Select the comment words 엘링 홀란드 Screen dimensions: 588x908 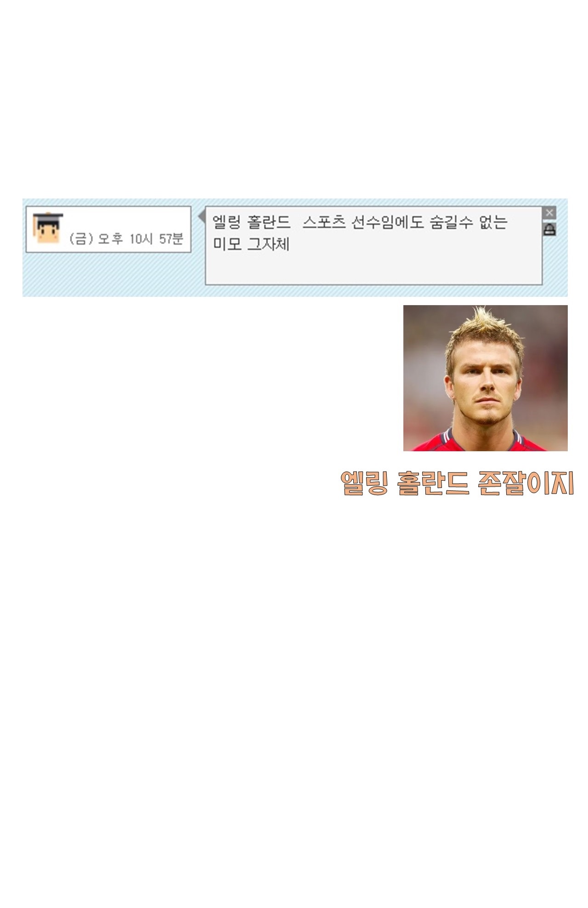click(x=251, y=222)
